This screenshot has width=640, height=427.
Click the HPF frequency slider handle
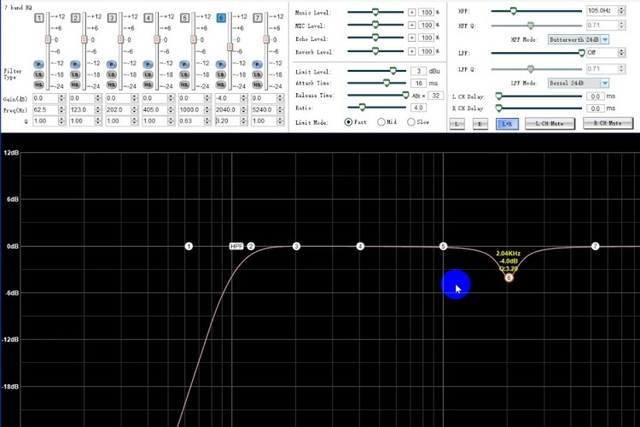click(x=513, y=11)
